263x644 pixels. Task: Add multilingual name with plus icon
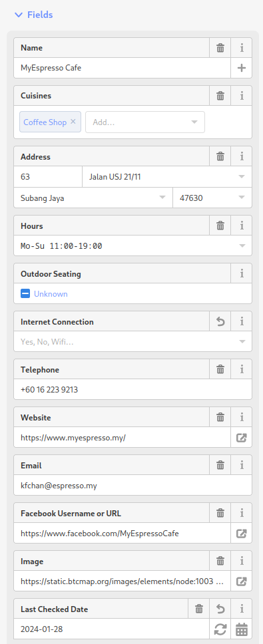click(242, 68)
